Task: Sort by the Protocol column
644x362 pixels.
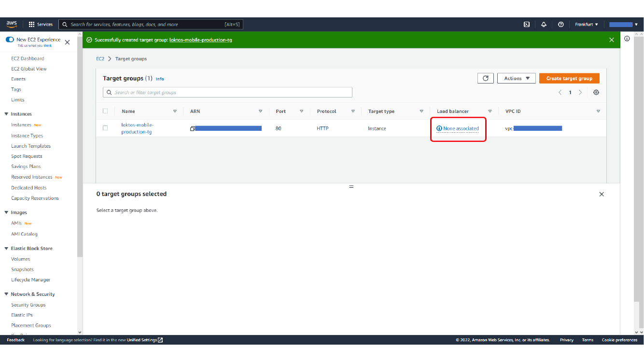Action: (353, 111)
